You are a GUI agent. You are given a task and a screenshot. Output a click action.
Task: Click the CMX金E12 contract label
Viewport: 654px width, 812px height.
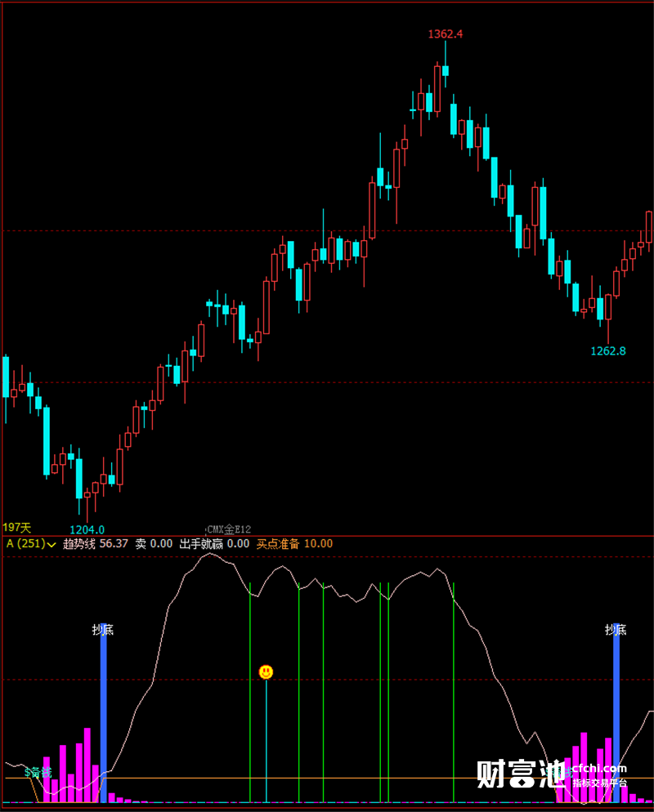(x=229, y=529)
